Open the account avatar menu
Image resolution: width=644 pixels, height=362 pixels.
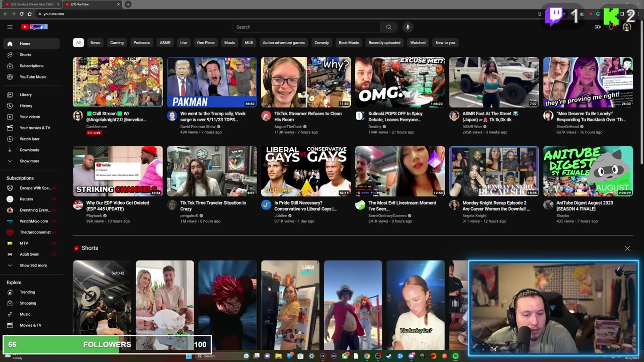pyautogui.click(x=627, y=27)
